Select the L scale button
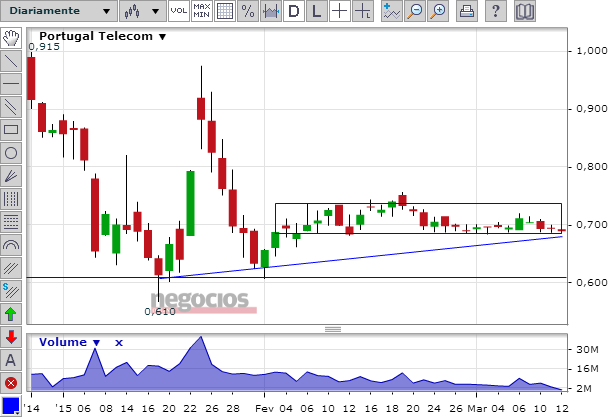 click(317, 11)
